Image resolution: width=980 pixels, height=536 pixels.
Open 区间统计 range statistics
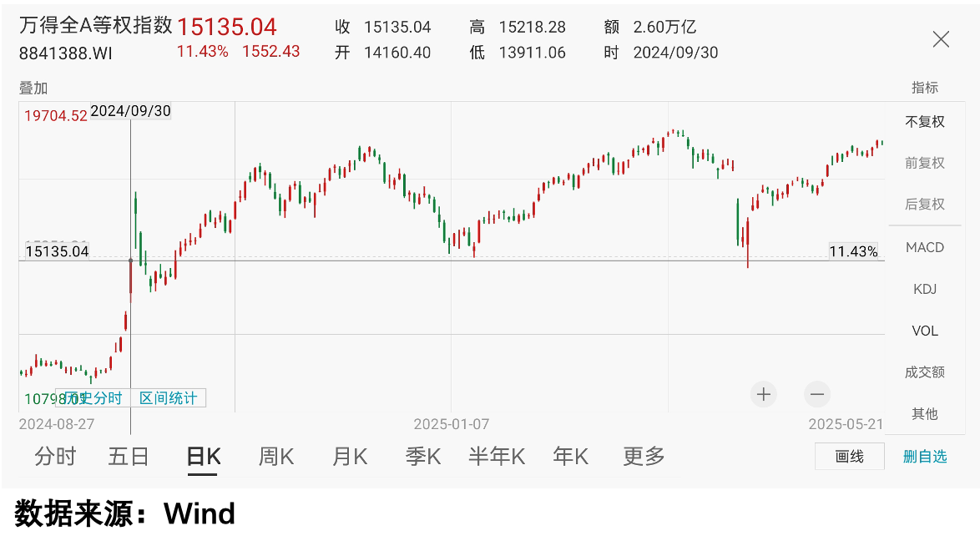point(169,398)
